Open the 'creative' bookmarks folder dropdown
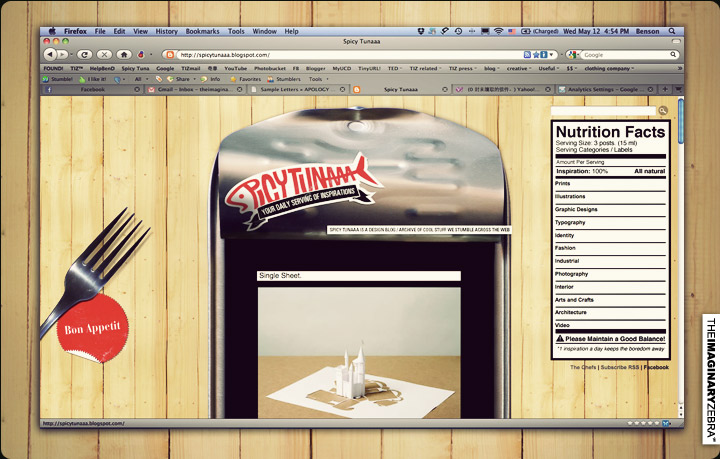Viewport: 720px width, 459px height. 521,68
